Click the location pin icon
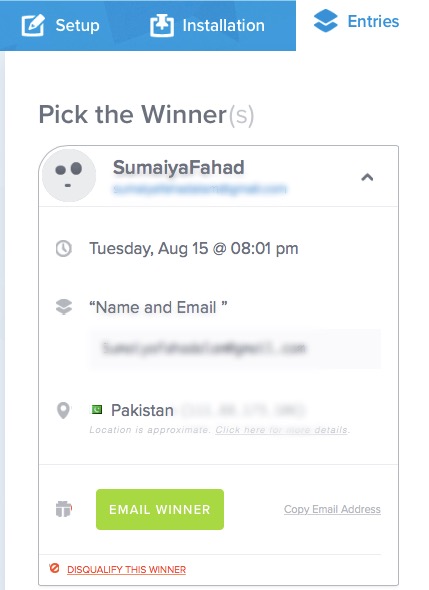This screenshot has width=429, height=590. [63, 410]
